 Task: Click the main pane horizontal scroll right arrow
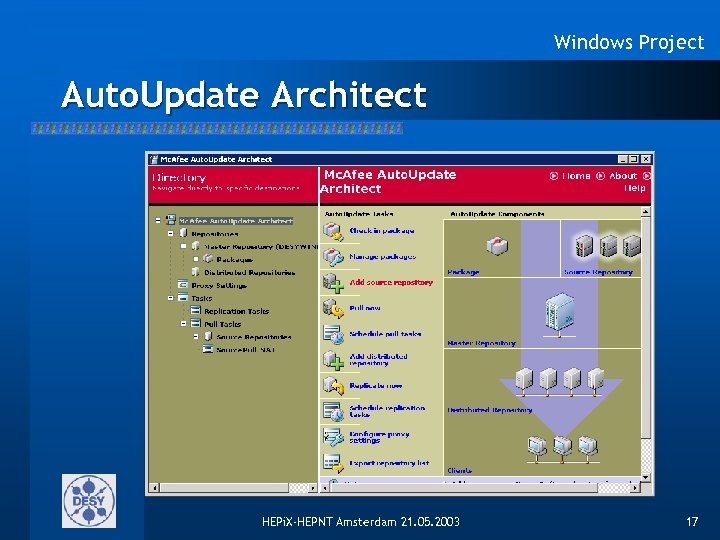tap(636, 488)
